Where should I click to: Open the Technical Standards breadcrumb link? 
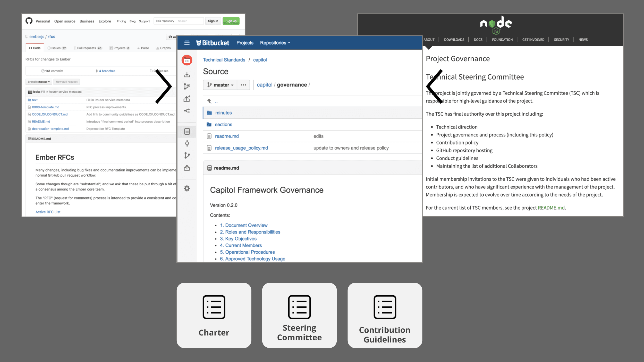click(224, 60)
